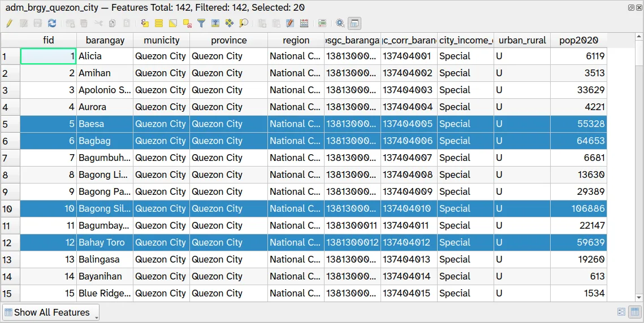The height and width of the screenshot is (323, 644).
Task: Click the paste features icon
Action: pyautogui.click(x=127, y=23)
